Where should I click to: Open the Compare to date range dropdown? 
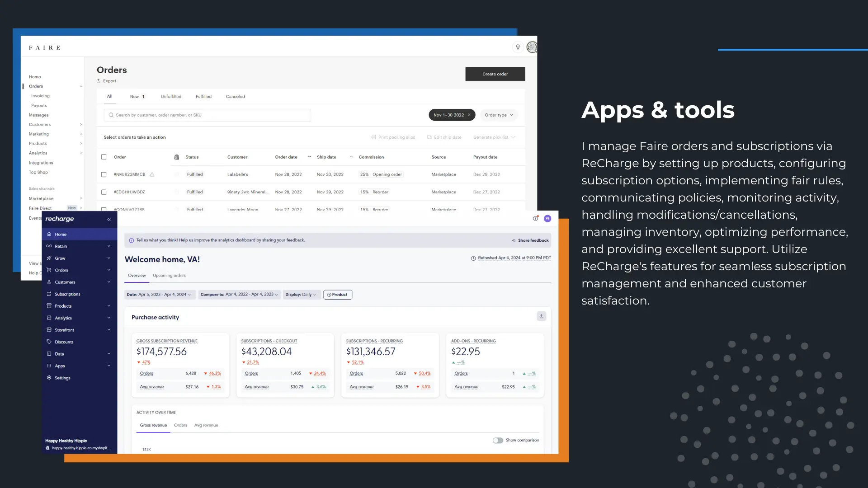click(239, 295)
